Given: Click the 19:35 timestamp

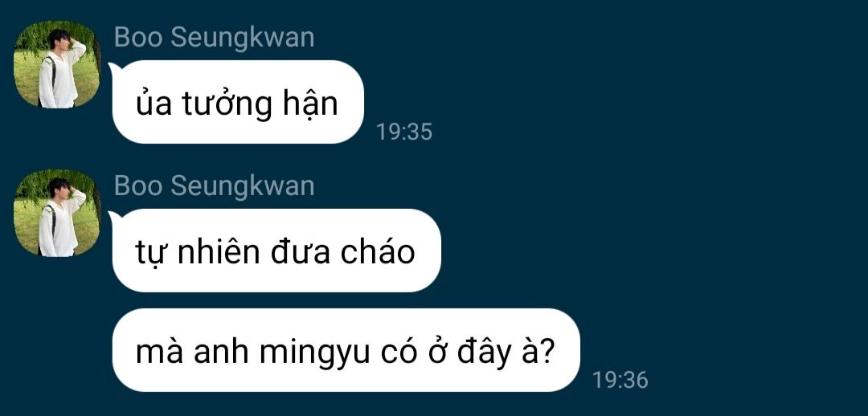Looking at the screenshot, I should pyautogui.click(x=404, y=132).
